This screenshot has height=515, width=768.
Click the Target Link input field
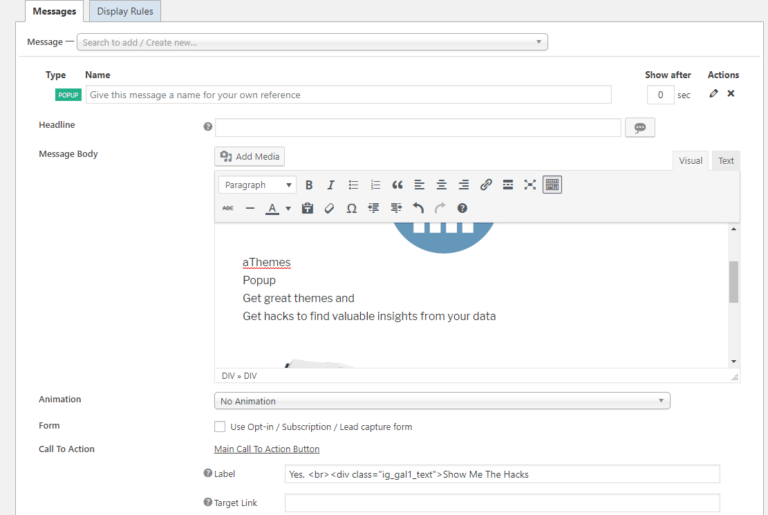(x=502, y=503)
